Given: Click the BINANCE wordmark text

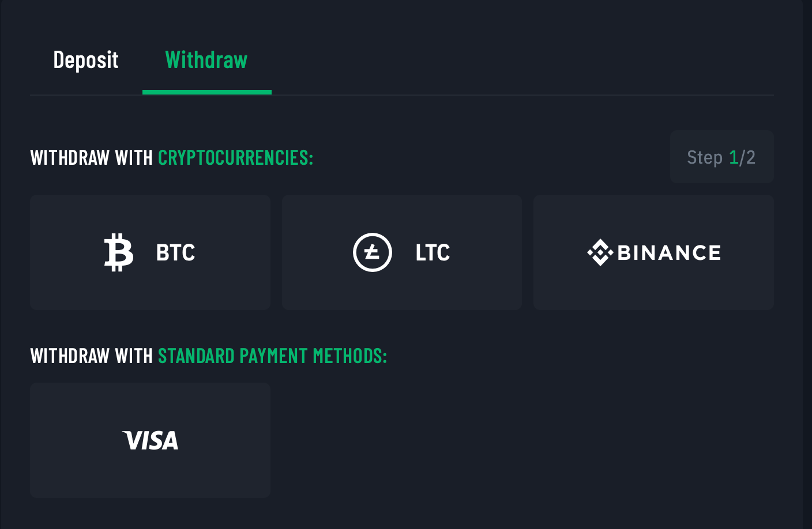Looking at the screenshot, I should click(669, 252).
